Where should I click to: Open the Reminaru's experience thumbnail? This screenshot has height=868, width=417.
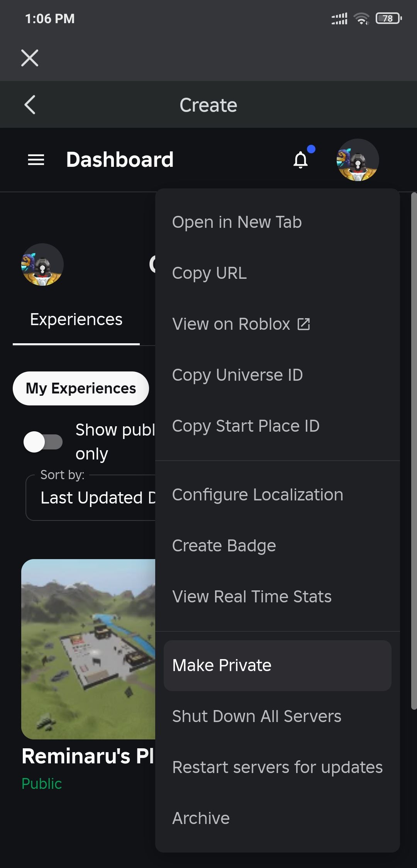coord(88,649)
